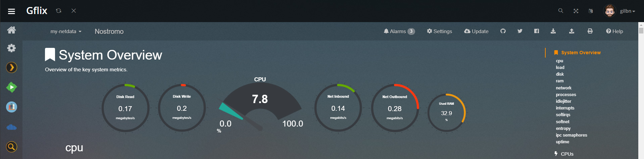Expand the my-netdata dropdown
The height and width of the screenshot is (159, 644).
pyautogui.click(x=66, y=31)
